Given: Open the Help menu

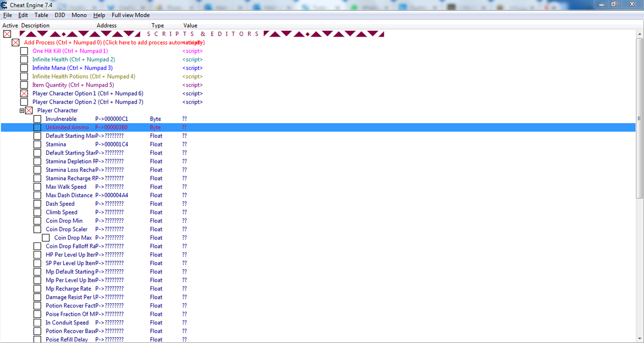Looking at the screenshot, I should tap(99, 15).
